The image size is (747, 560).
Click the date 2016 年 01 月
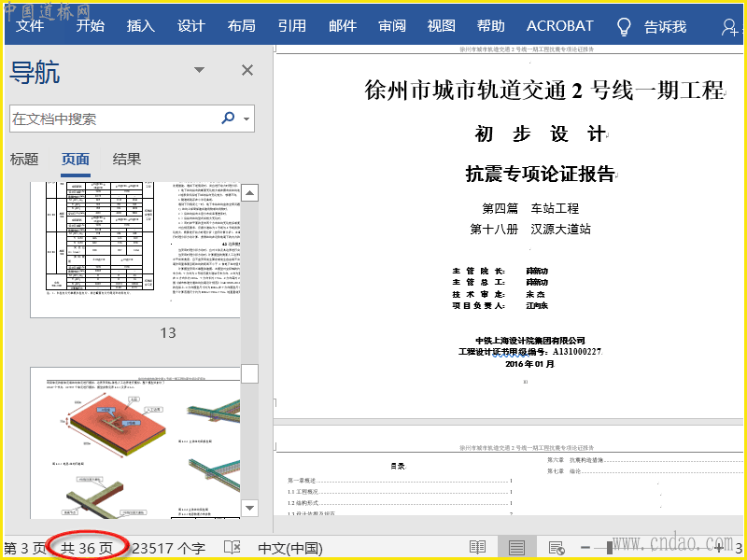[x=529, y=364]
